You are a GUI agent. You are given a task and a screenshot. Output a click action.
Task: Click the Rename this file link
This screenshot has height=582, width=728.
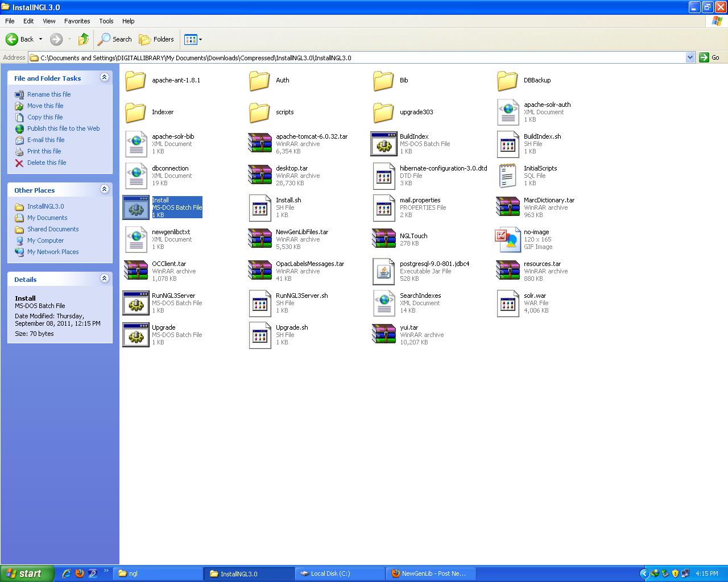[x=49, y=94]
